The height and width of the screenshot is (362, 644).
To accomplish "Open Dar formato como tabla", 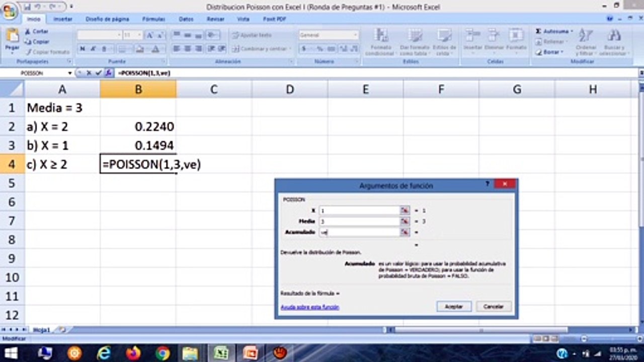I will (415, 42).
